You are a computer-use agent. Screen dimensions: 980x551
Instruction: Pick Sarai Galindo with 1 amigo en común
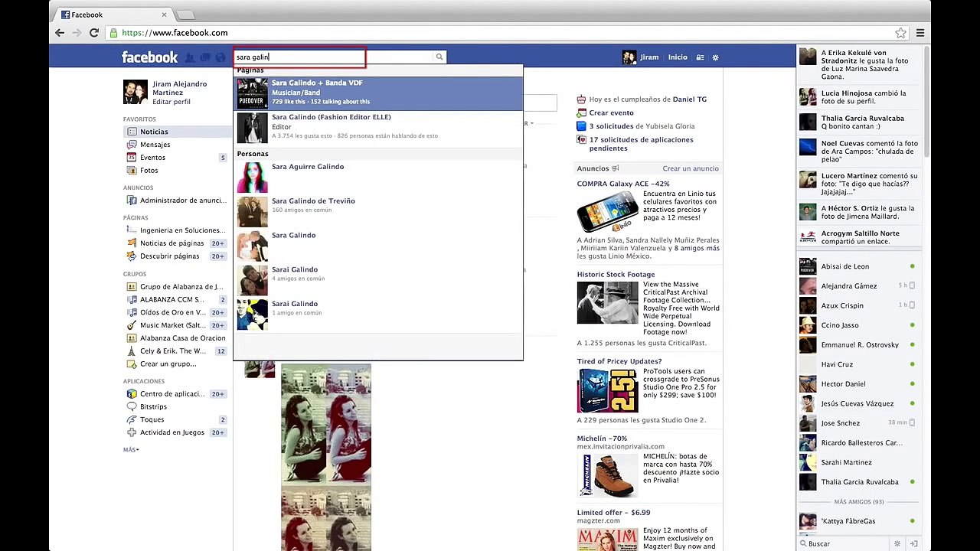378,315
